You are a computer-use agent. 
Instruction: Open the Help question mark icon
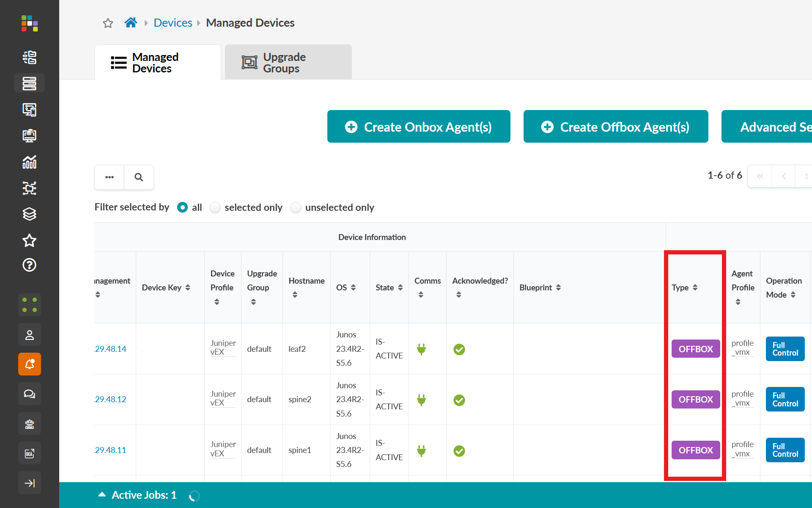pyautogui.click(x=29, y=265)
